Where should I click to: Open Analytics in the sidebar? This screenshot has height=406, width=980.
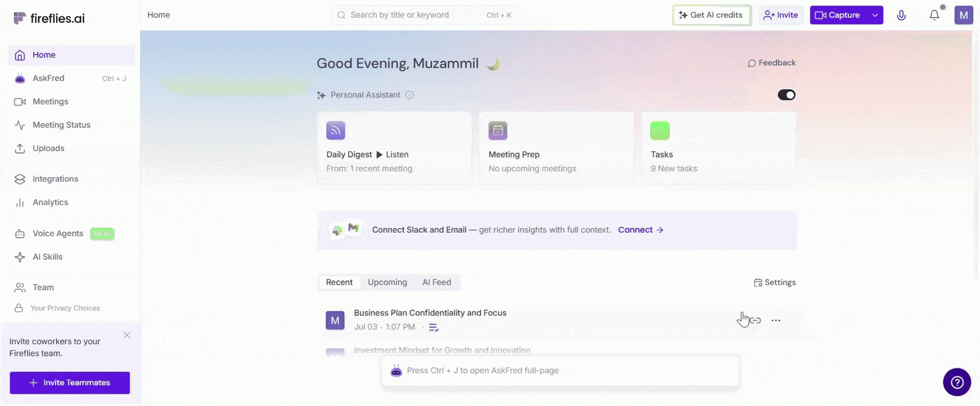pyautogui.click(x=71, y=202)
